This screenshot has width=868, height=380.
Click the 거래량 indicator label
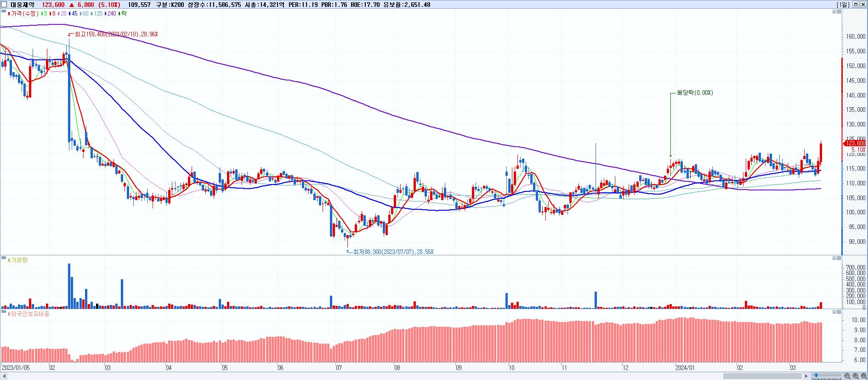click(x=19, y=260)
